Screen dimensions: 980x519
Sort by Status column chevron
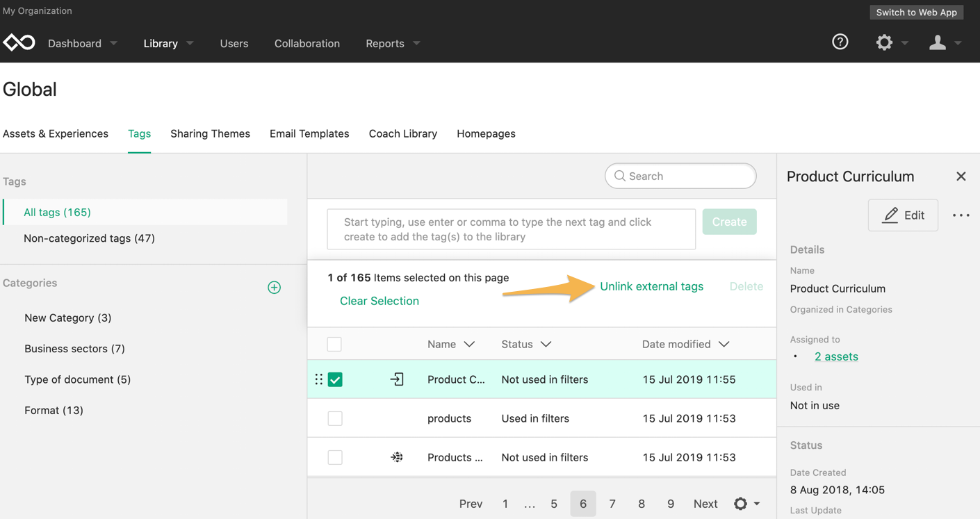[546, 344]
